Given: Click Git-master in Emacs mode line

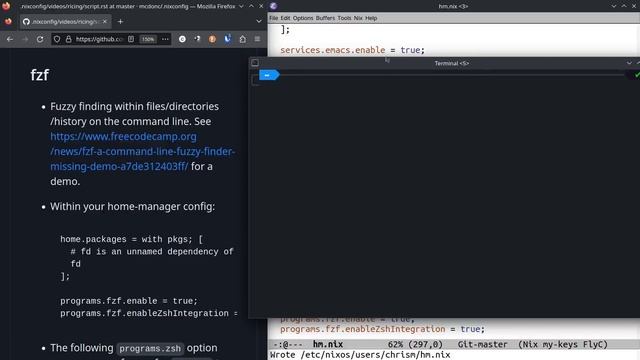Looking at the screenshot, I should tap(482, 344).
